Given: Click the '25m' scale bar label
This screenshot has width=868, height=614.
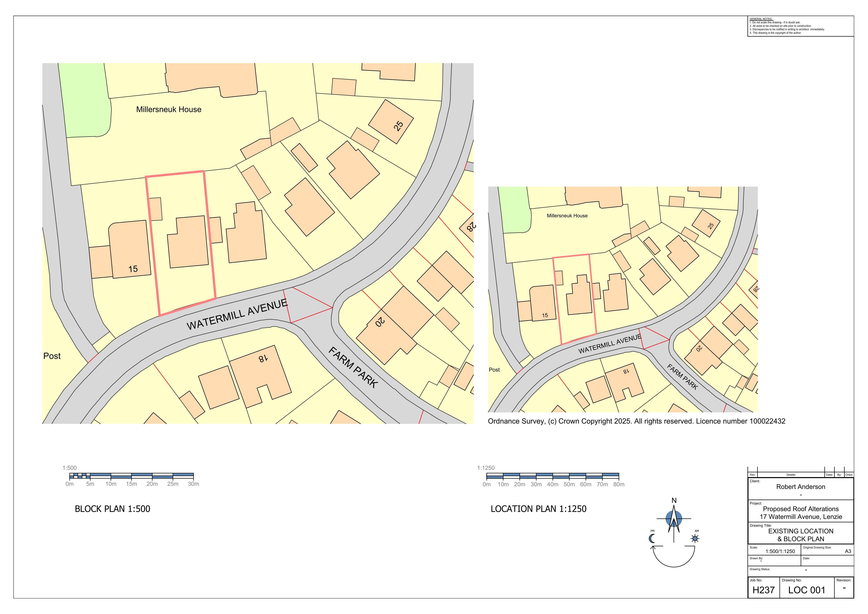Looking at the screenshot, I should 173,484.
